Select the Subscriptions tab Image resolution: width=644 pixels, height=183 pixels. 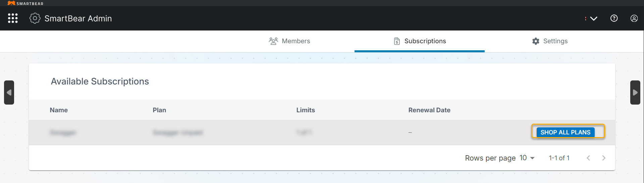[x=425, y=41]
